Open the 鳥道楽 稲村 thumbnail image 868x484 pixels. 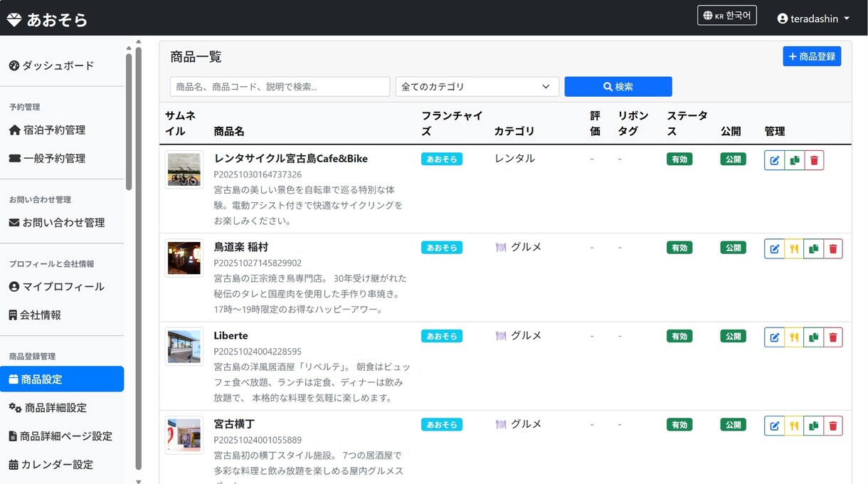(184, 258)
